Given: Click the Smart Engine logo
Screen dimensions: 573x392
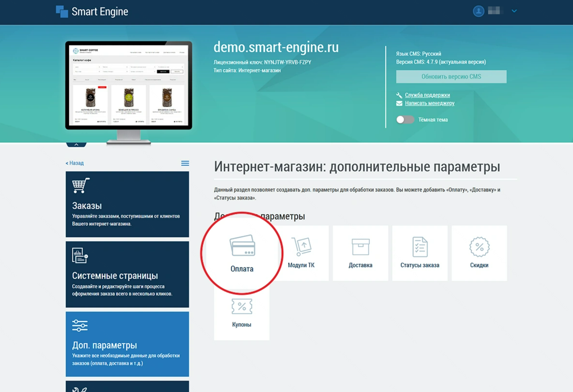Looking at the screenshot, I should (92, 12).
